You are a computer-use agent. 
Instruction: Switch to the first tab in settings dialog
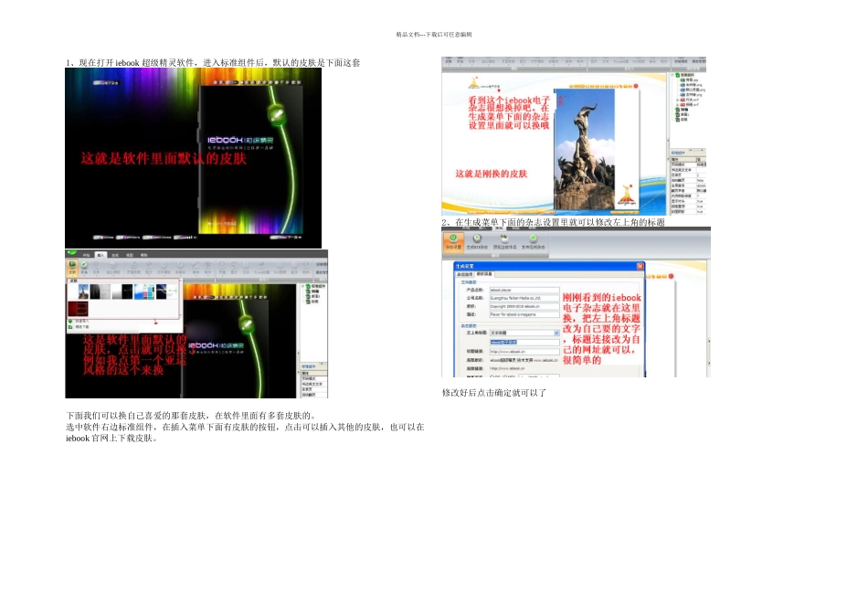click(x=464, y=274)
